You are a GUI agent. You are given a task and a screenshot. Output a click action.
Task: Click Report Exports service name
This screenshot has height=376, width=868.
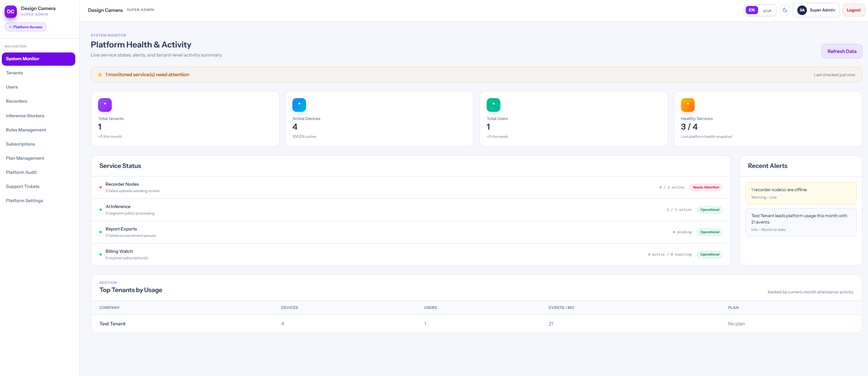coord(121,229)
